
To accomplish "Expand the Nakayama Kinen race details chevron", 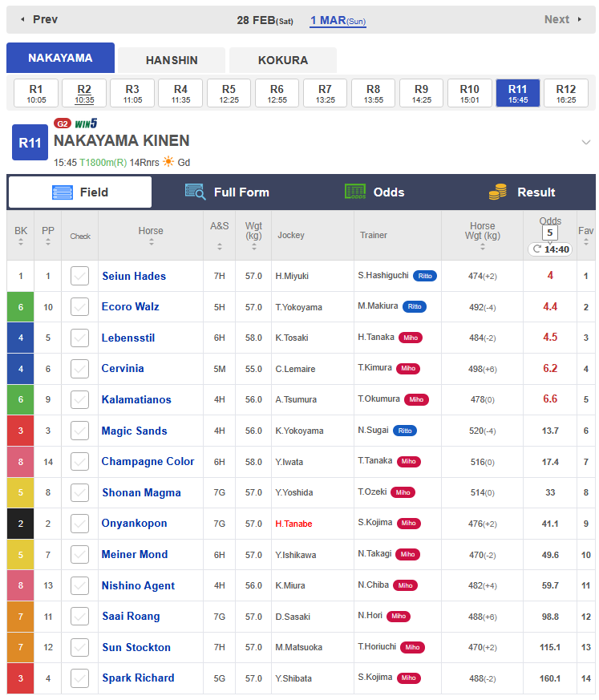I will [x=586, y=143].
